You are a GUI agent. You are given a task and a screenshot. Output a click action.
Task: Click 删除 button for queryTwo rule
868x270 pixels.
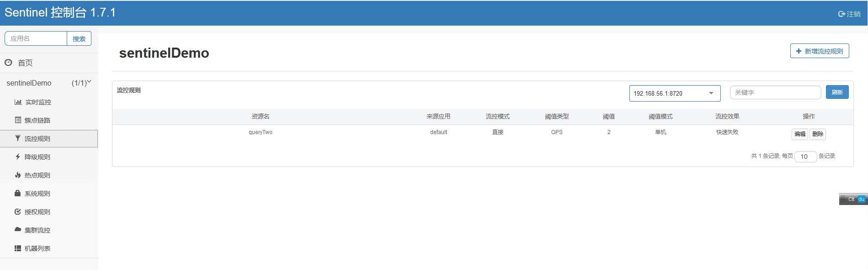[x=817, y=134]
